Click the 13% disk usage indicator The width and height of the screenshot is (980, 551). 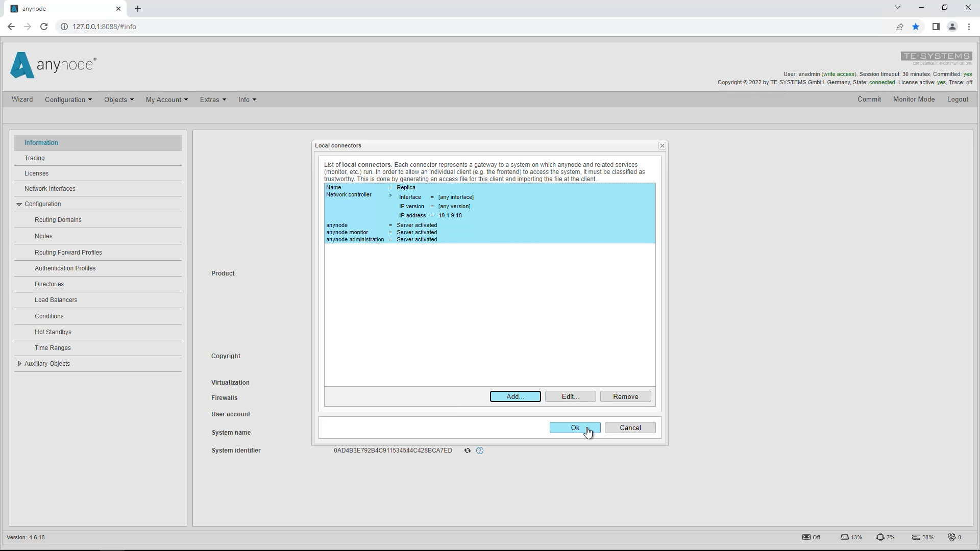pyautogui.click(x=851, y=537)
